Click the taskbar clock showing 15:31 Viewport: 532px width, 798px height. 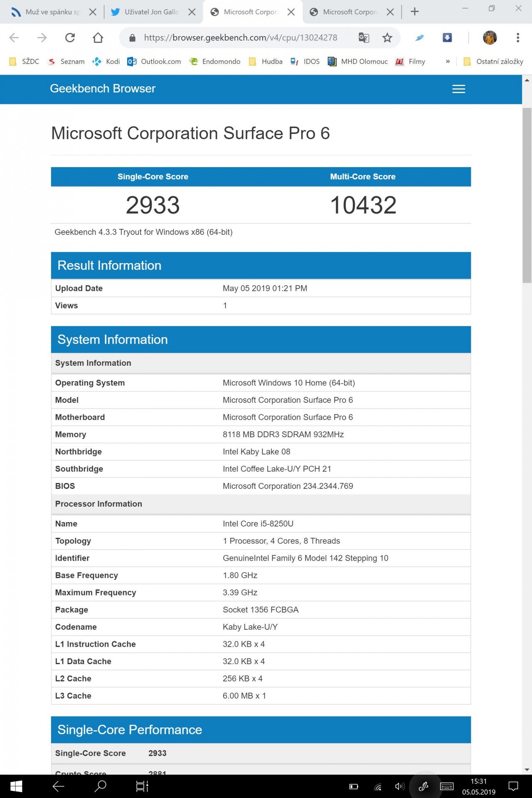click(x=479, y=786)
